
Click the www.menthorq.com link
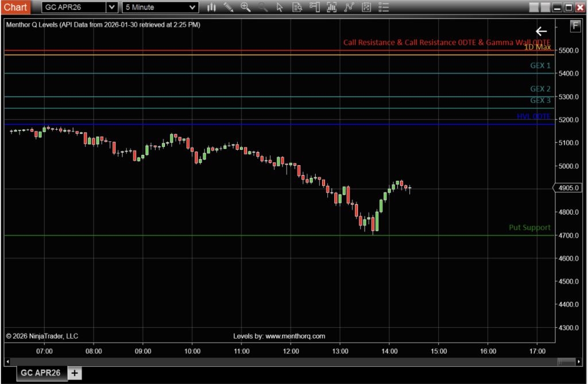(295, 336)
